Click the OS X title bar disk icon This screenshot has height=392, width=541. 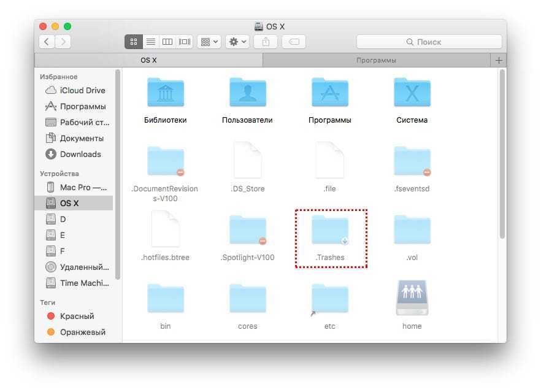tap(259, 26)
